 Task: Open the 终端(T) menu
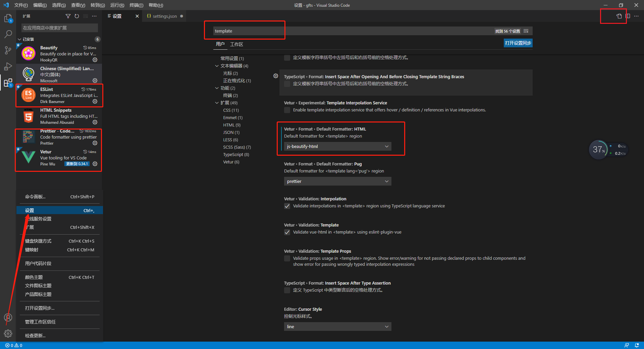coord(137,5)
